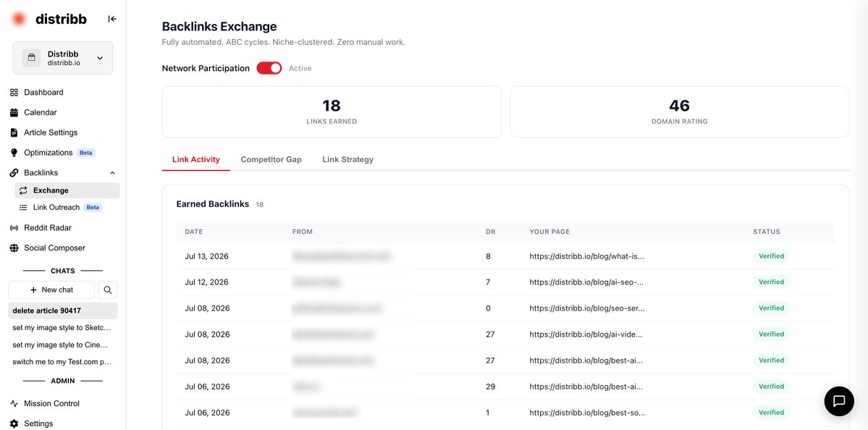Click the FROM column header
The height and width of the screenshot is (430, 868).
[303, 232]
